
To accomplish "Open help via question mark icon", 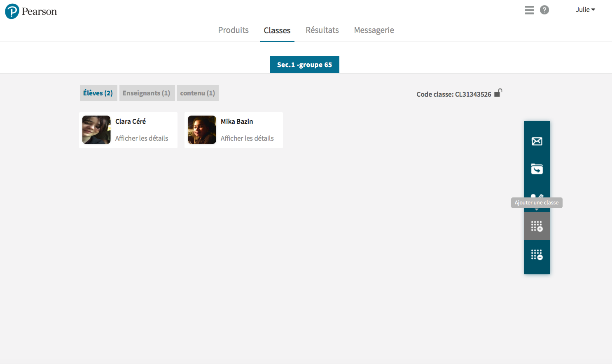I will tap(544, 10).
